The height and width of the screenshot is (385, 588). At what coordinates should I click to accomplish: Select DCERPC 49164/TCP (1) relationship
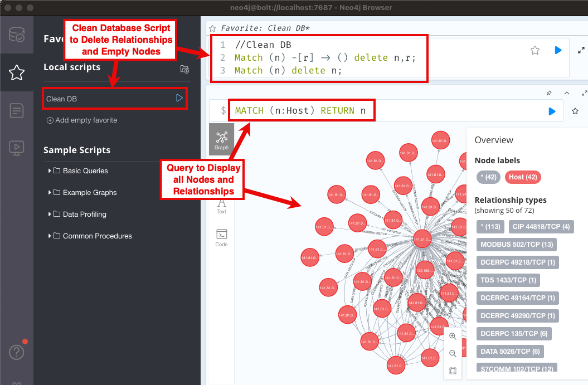518,298
